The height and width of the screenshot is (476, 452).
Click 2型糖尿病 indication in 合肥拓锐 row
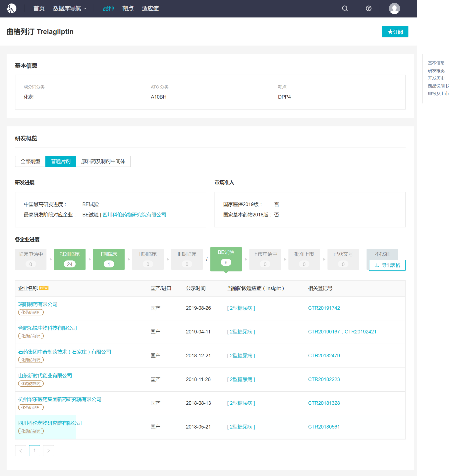[241, 332]
